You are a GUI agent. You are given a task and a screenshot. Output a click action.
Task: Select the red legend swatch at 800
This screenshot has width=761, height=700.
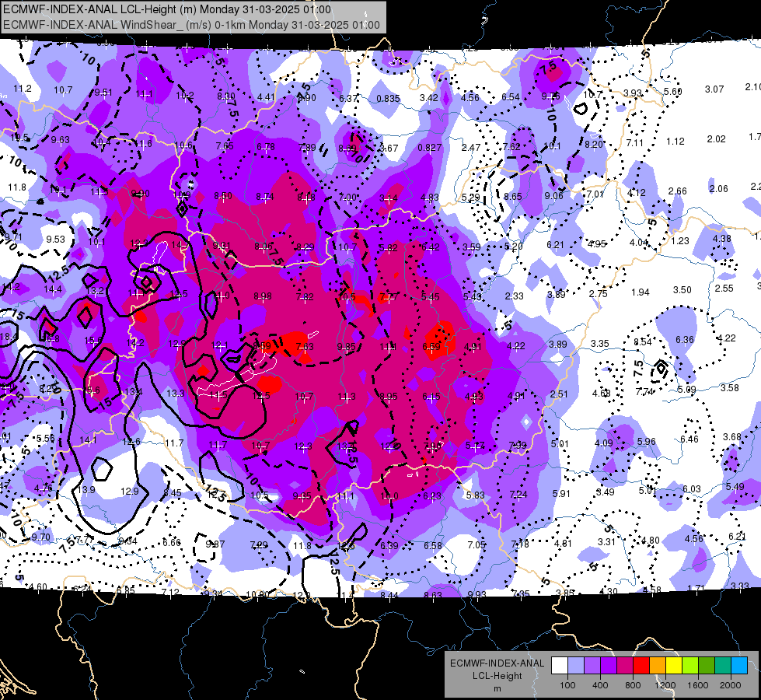(641, 666)
